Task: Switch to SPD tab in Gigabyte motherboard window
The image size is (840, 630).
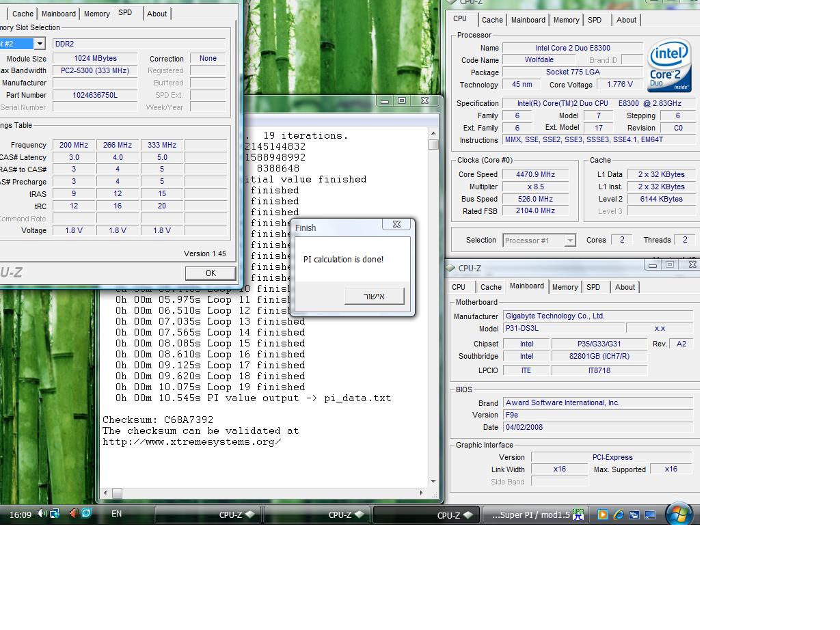Action: (593, 287)
